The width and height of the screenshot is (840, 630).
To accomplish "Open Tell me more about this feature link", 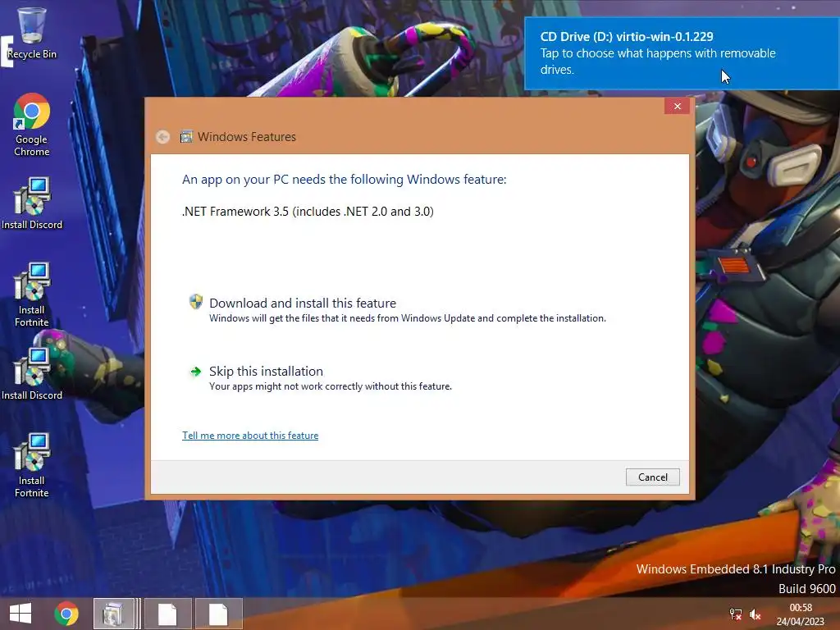I will pos(250,436).
